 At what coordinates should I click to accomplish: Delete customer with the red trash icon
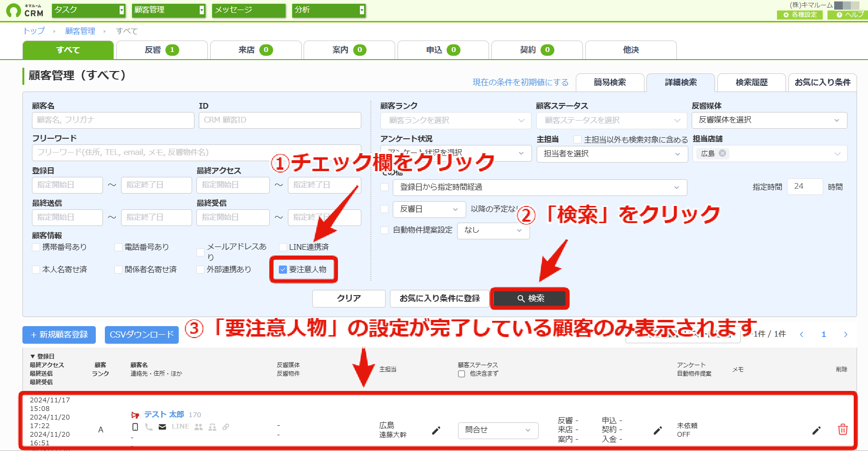[x=843, y=430]
